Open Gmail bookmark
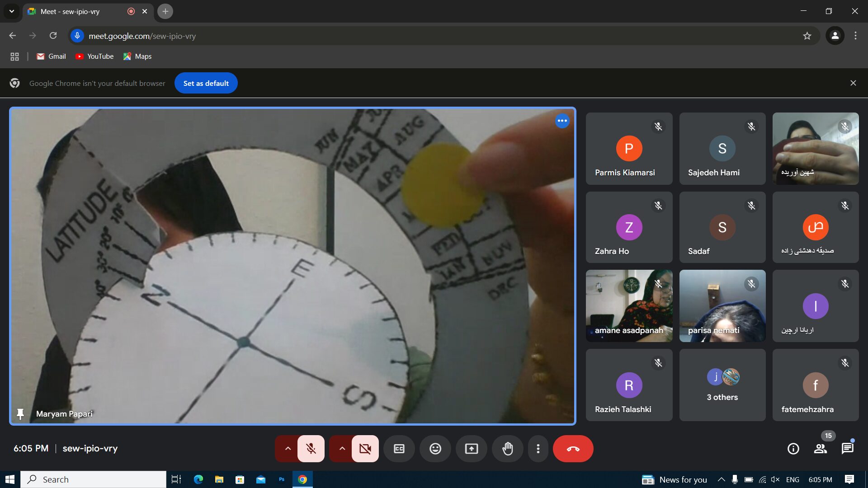This screenshot has width=868, height=488. pyautogui.click(x=51, y=56)
